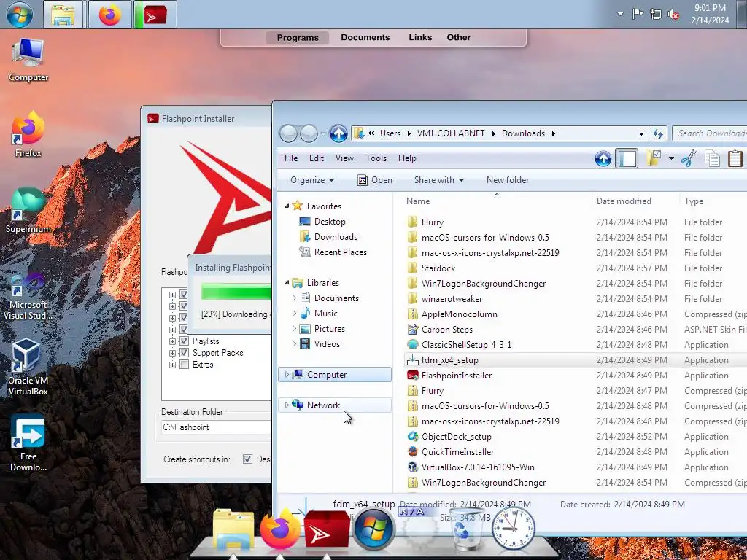Click the Windows Explorer taskbar button

click(63, 15)
